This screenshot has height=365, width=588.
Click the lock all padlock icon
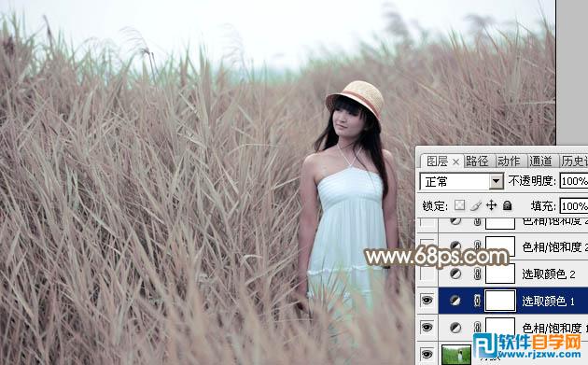(x=507, y=205)
